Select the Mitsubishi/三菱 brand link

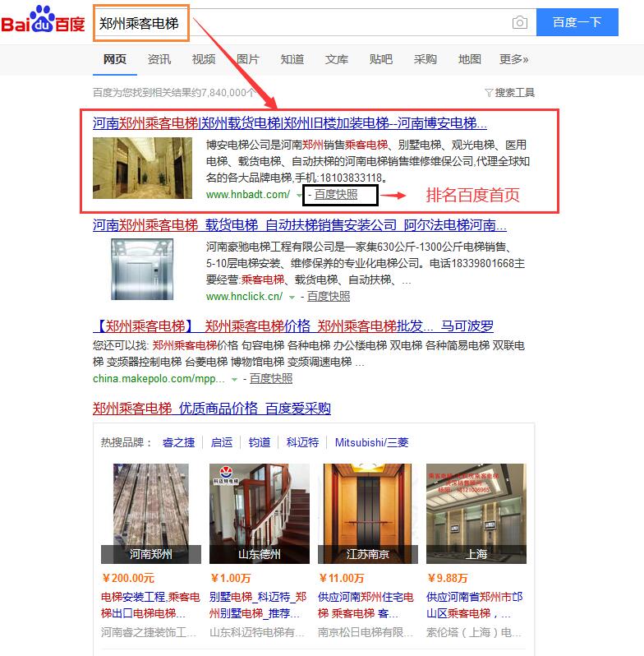tap(372, 442)
